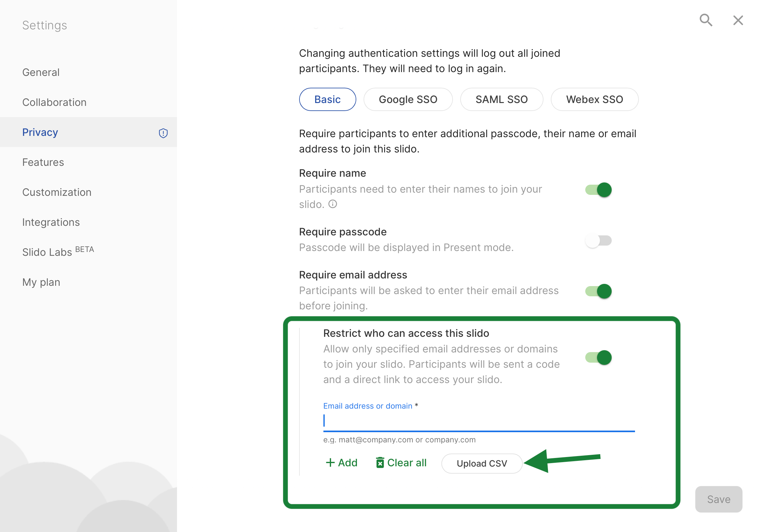Enable the Require passcode toggle

598,240
